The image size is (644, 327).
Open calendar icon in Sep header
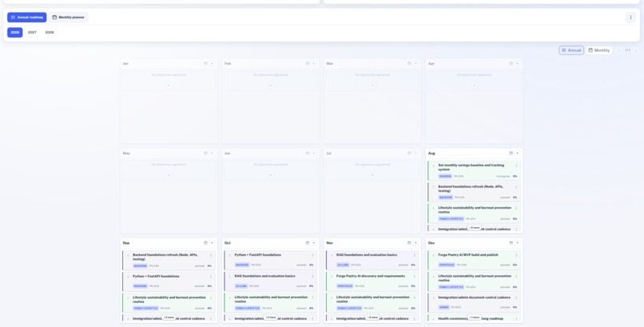pyautogui.click(x=205, y=243)
